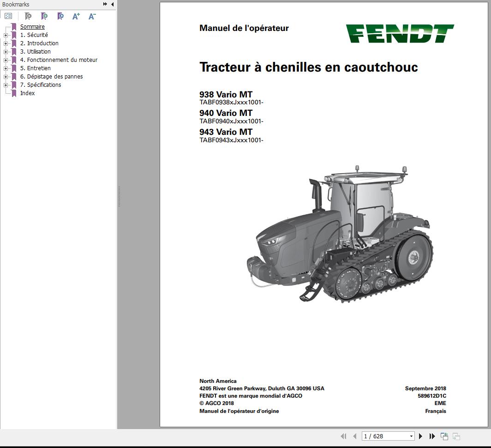
Task: Expand the 2. Introduction bookmark
Action: coord(6,43)
